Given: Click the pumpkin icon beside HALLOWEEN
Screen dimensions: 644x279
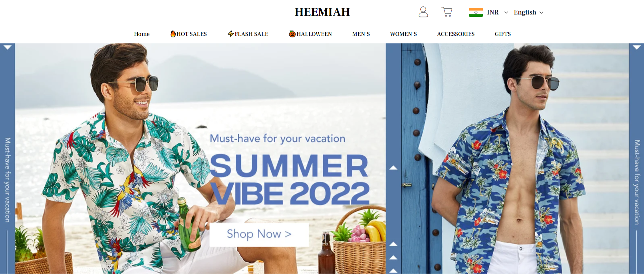Looking at the screenshot, I should pos(292,34).
